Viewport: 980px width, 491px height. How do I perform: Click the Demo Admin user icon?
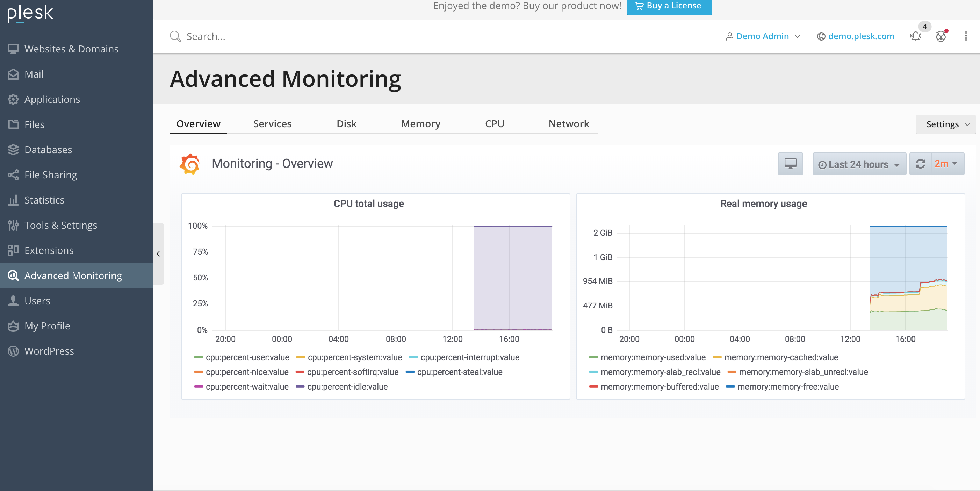pos(729,36)
